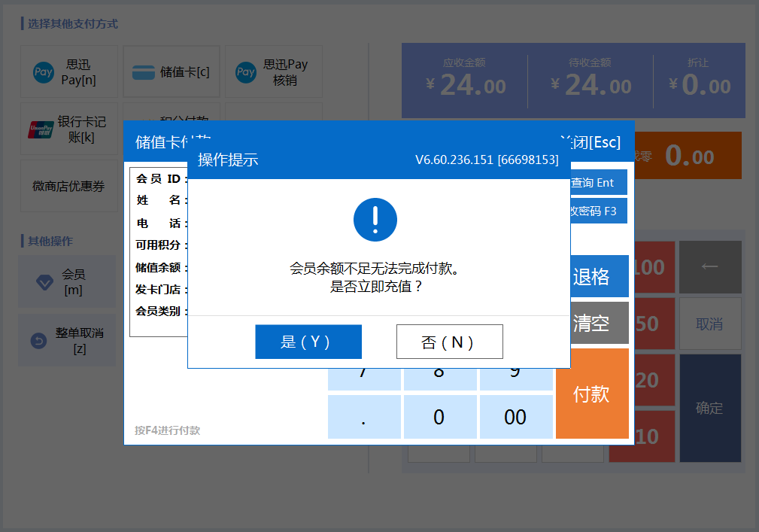Click the orange change 0.00 display
The width and height of the screenshot is (759, 532).
(688, 156)
